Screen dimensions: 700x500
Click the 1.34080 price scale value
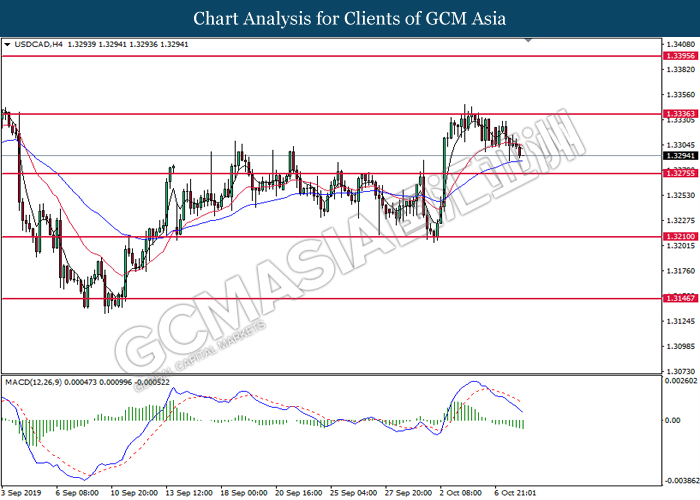679,45
